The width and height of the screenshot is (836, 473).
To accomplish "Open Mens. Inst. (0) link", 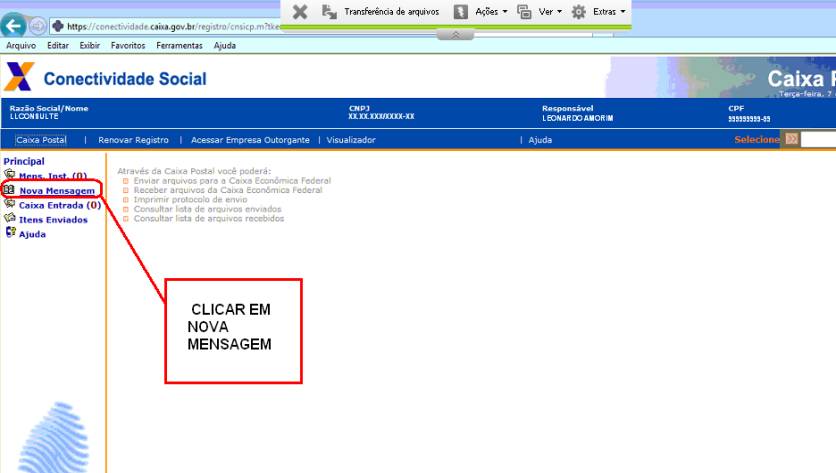I will pos(52,175).
